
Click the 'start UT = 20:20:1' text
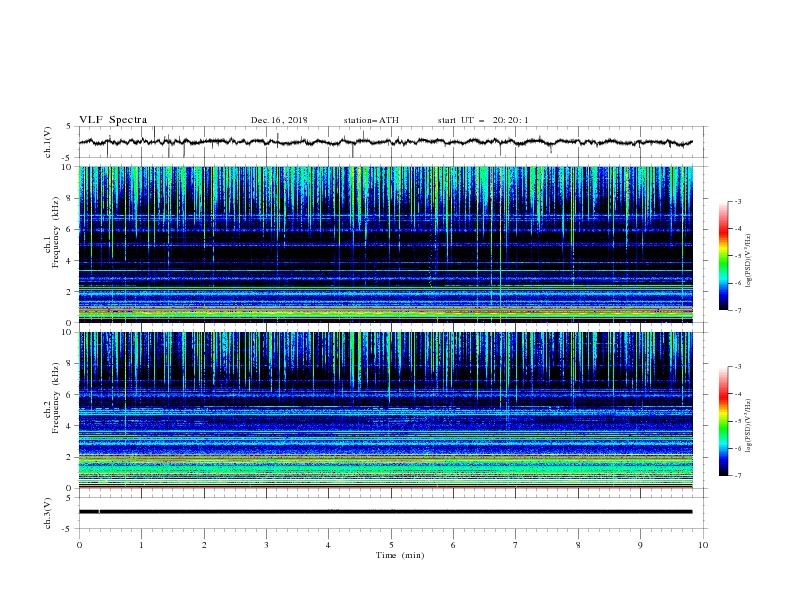point(483,120)
